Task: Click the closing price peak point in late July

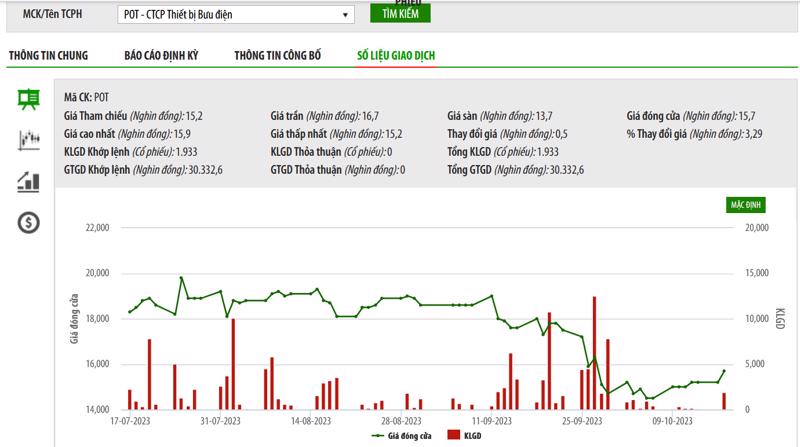Action: (181, 278)
